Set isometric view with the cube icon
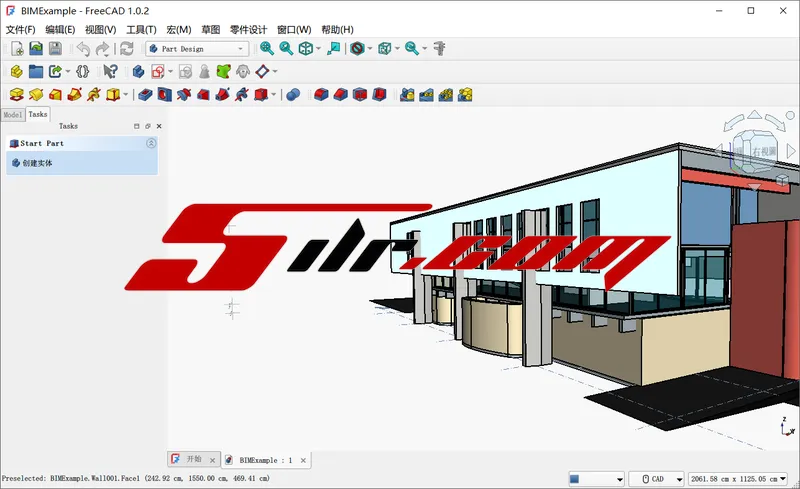 (x=306, y=48)
